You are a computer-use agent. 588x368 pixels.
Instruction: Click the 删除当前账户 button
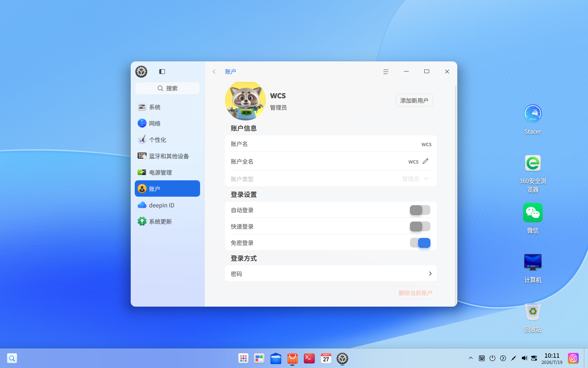tap(416, 293)
